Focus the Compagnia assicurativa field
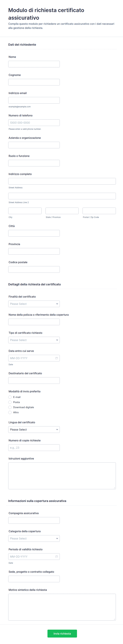Image resolution: width=123 pixels, height=644 pixels. coord(34,520)
